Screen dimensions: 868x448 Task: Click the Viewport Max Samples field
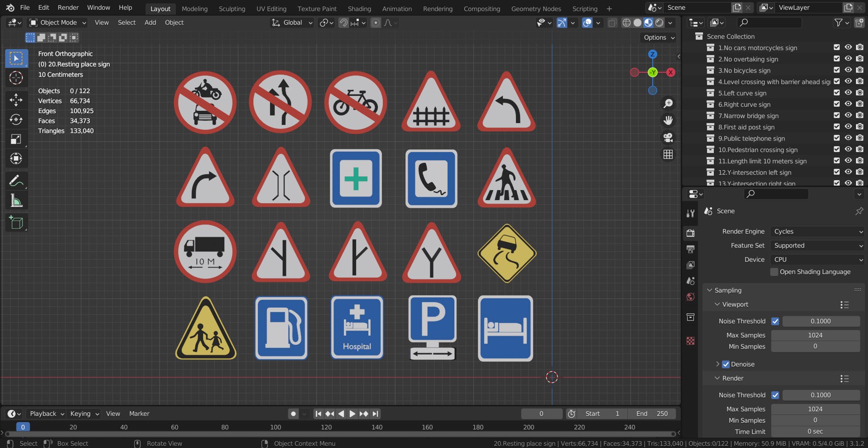[x=816, y=335]
